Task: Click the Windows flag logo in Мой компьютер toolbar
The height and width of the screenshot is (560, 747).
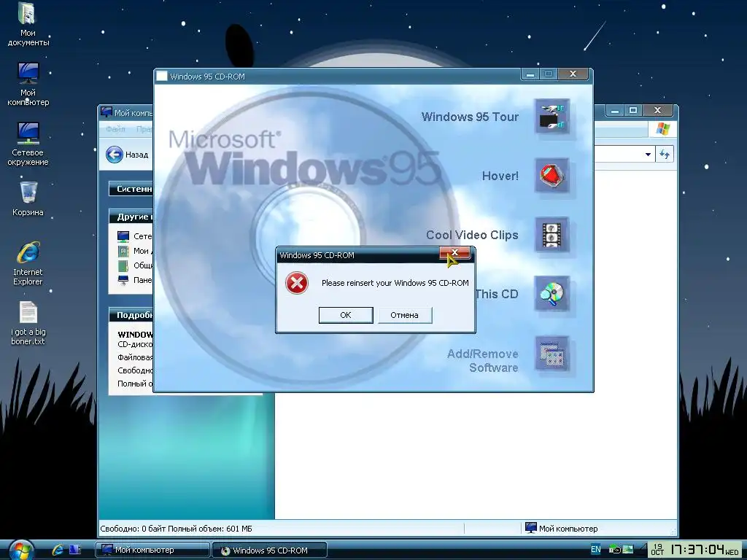Action: tap(662, 128)
